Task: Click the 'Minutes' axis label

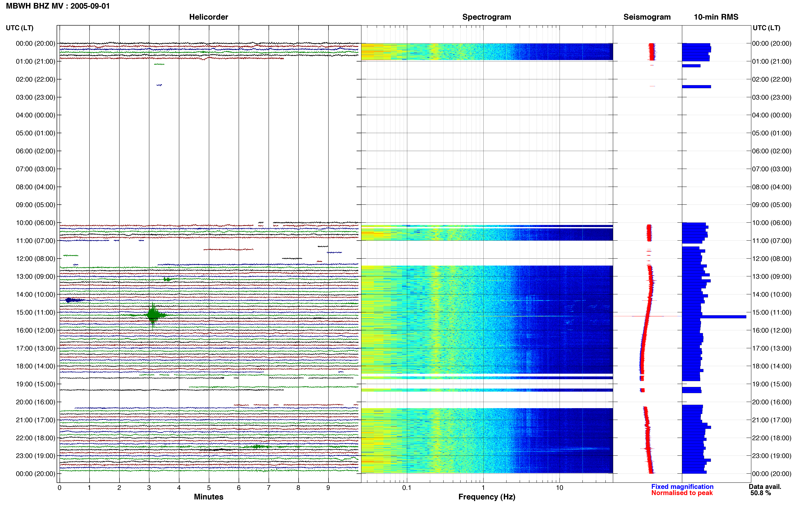Action: (209, 497)
